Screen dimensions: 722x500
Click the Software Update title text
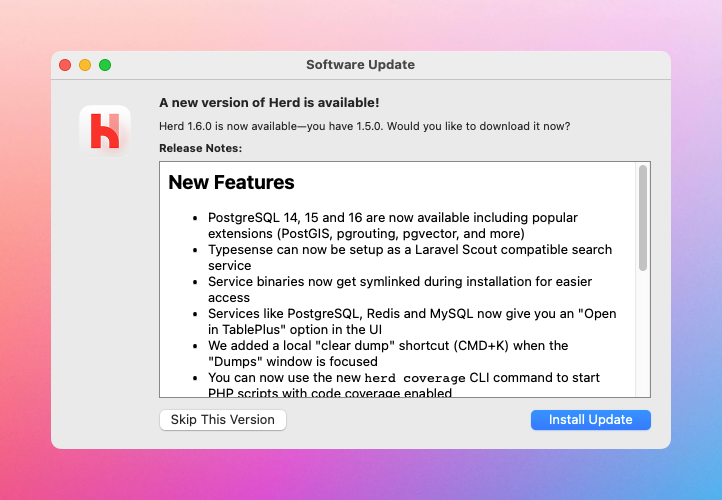pos(361,64)
